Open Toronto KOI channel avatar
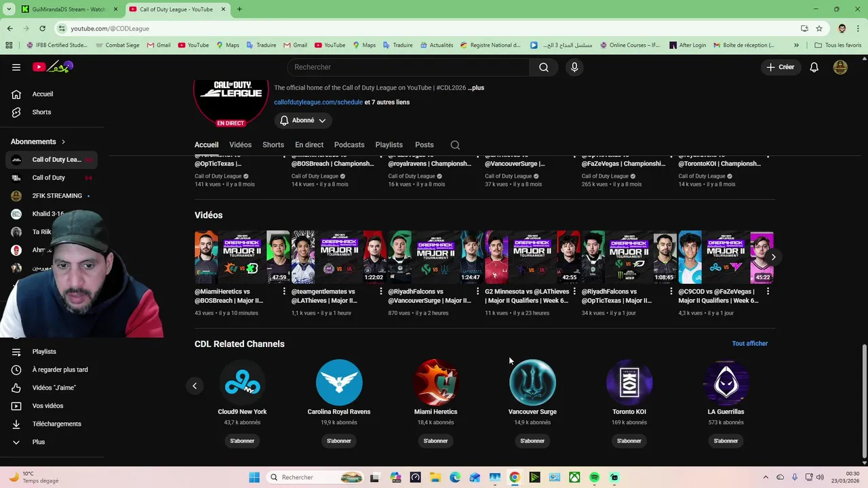Viewport: 868px width, 488px height. click(629, 383)
